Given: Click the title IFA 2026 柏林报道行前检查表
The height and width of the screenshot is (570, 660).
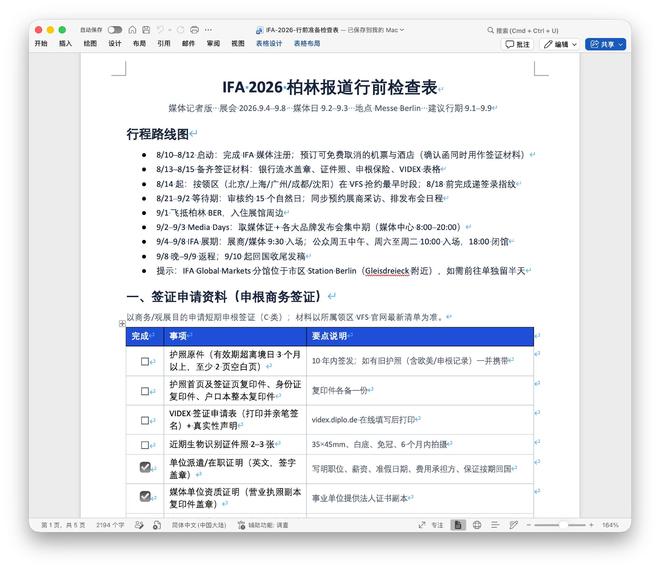Looking at the screenshot, I should 330,88.
